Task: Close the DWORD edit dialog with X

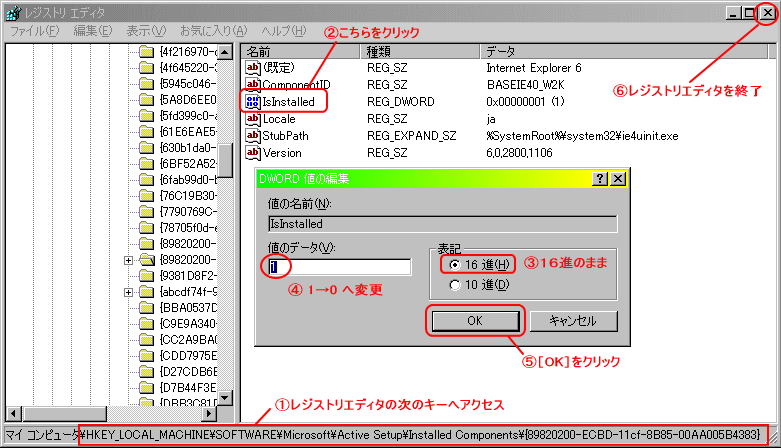Action: pyautogui.click(x=618, y=178)
